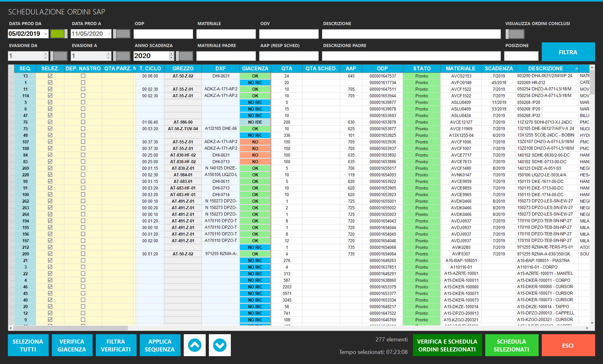Toggle the ANNO SCADENZA switch
The width and height of the screenshot is (603, 364).
pos(184,56)
